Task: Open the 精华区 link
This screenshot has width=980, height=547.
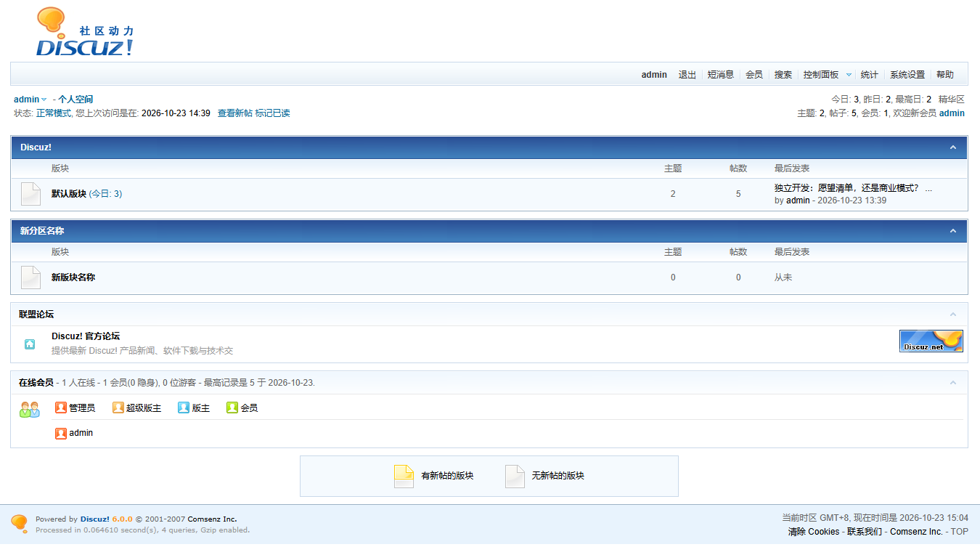Action: coord(952,100)
